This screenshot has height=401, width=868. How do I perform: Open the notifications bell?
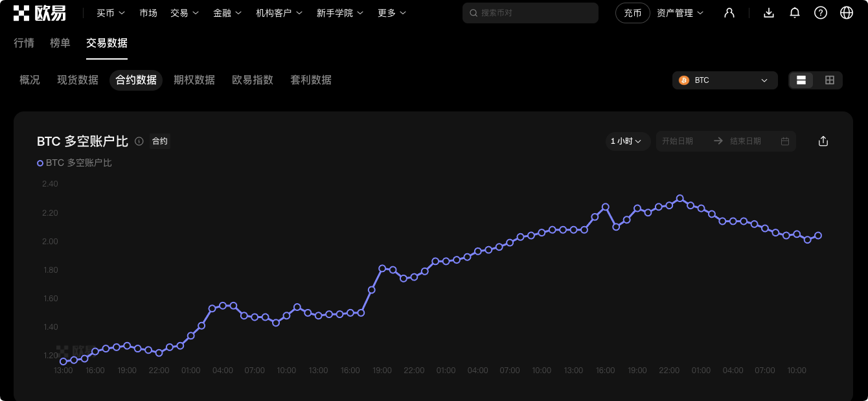pos(795,13)
